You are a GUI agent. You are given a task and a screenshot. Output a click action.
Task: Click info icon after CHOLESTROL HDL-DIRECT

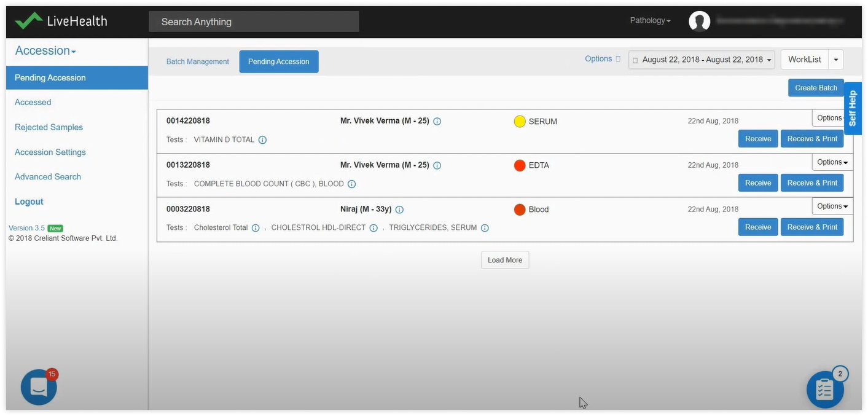click(373, 228)
